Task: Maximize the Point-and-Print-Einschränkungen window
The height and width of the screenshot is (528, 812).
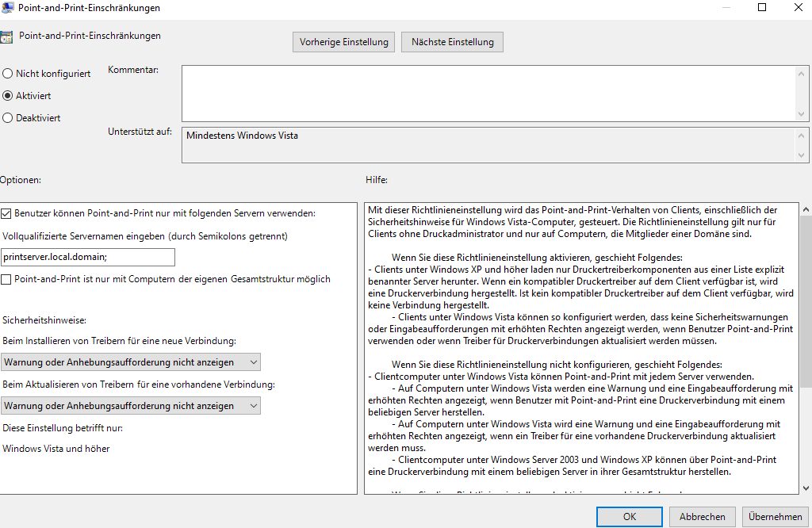Action: (762, 7)
